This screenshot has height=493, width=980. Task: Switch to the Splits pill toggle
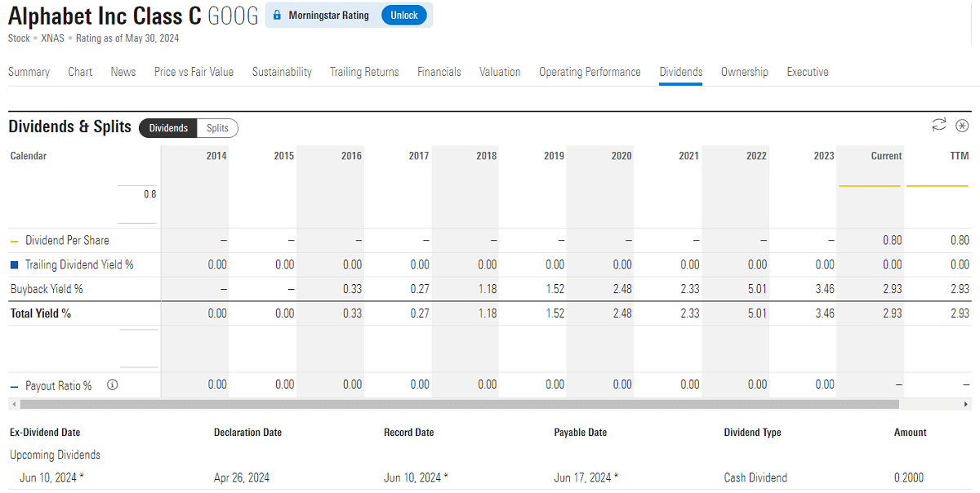pos(217,128)
